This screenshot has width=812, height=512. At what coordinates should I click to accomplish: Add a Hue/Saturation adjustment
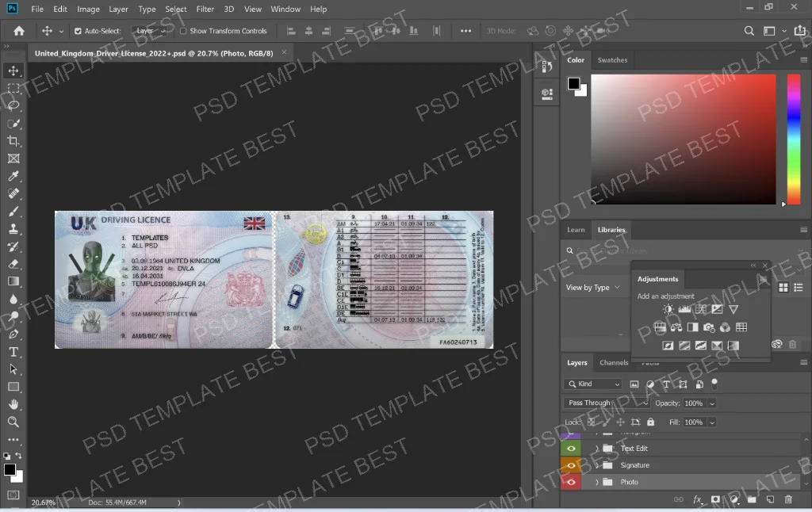(660, 327)
